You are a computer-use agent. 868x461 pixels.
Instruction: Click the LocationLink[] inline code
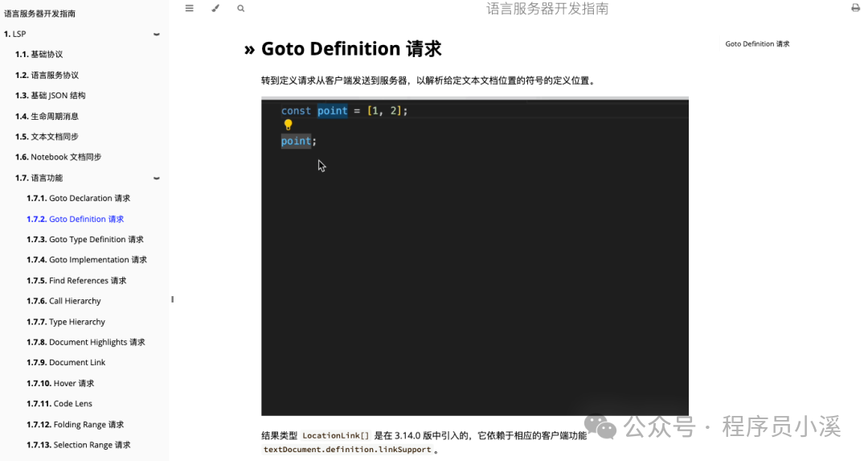(335, 435)
